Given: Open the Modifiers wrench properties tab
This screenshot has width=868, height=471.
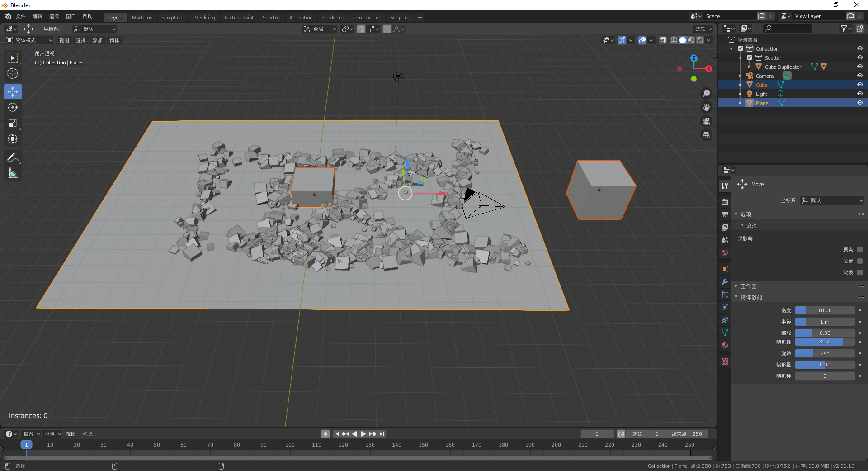Looking at the screenshot, I should click(x=725, y=282).
